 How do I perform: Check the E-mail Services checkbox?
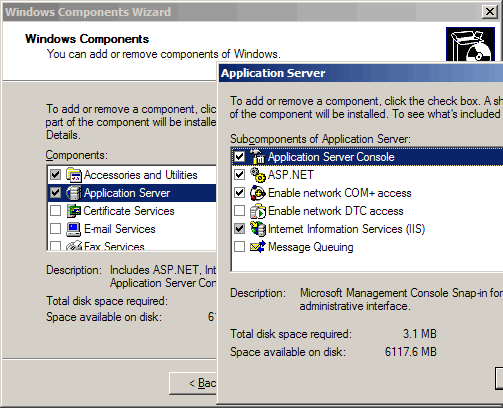[55, 228]
